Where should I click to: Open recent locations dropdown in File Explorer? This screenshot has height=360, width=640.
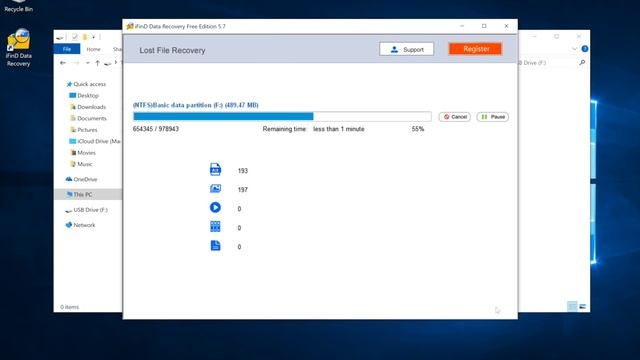coord(88,63)
